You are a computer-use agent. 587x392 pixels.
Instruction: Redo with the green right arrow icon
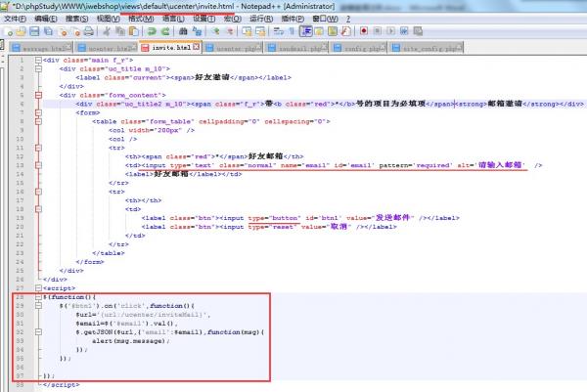click(x=165, y=31)
